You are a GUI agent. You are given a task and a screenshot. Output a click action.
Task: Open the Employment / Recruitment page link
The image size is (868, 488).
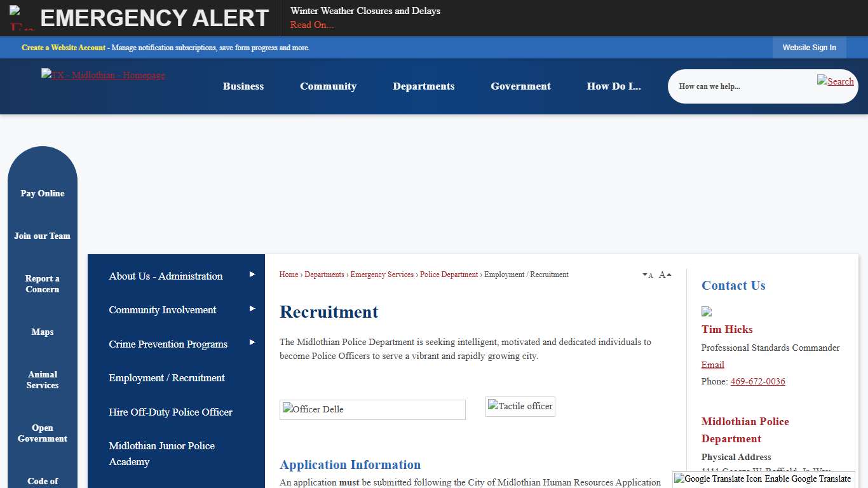point(166,377)
